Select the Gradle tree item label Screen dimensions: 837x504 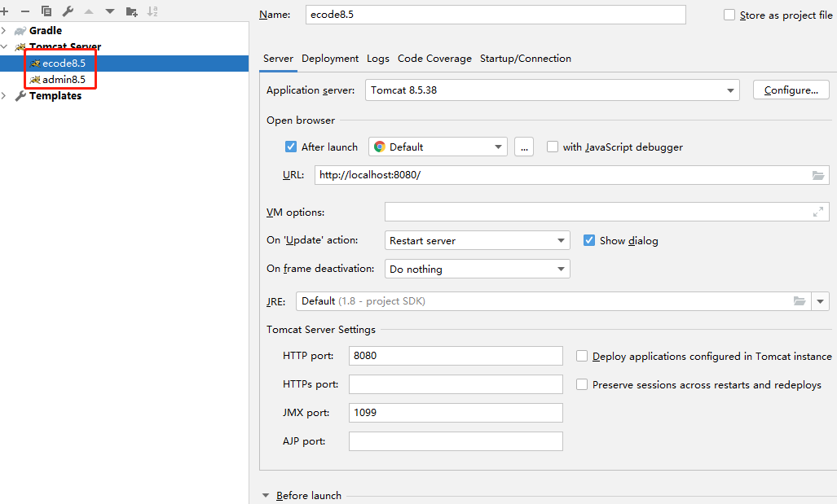click(46, 31)
